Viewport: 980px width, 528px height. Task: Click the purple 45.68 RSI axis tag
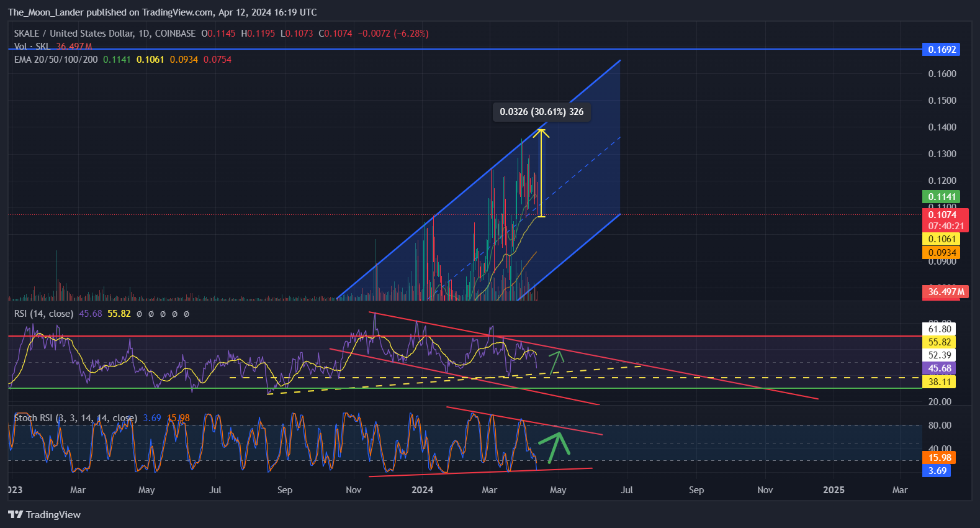tap(940, 368)
